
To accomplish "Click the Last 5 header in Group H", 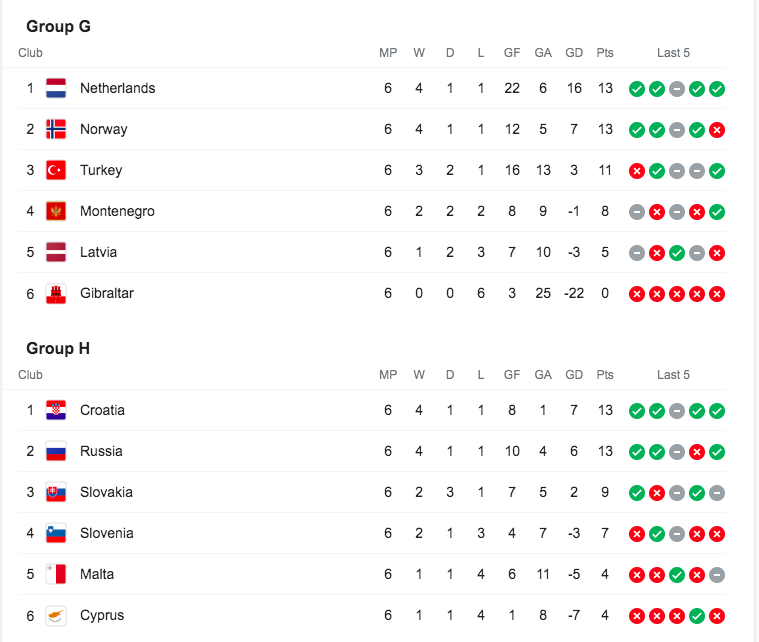I will click(673, 375).
